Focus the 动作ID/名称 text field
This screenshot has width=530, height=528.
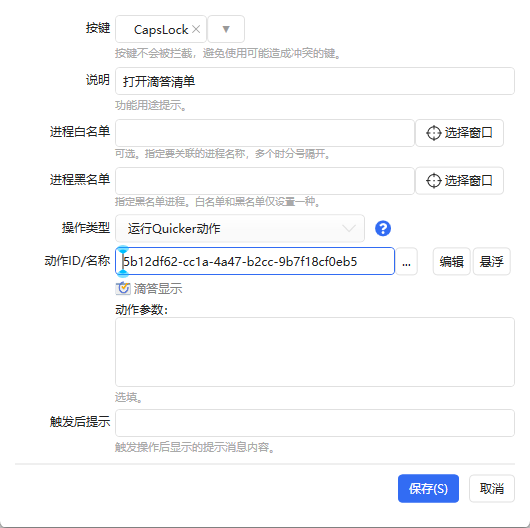click(x=255, y=261)
